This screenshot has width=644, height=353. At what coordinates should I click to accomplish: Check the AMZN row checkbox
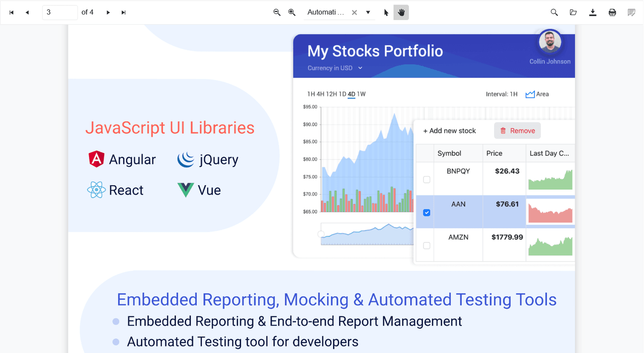pyautogui.click(x=427, y=246)
